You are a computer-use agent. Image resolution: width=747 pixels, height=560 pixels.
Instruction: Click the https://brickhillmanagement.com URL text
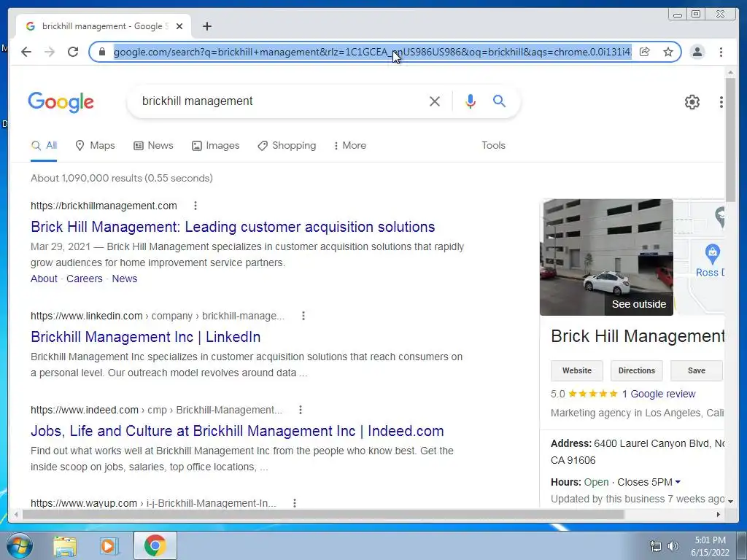pos(104,206)
